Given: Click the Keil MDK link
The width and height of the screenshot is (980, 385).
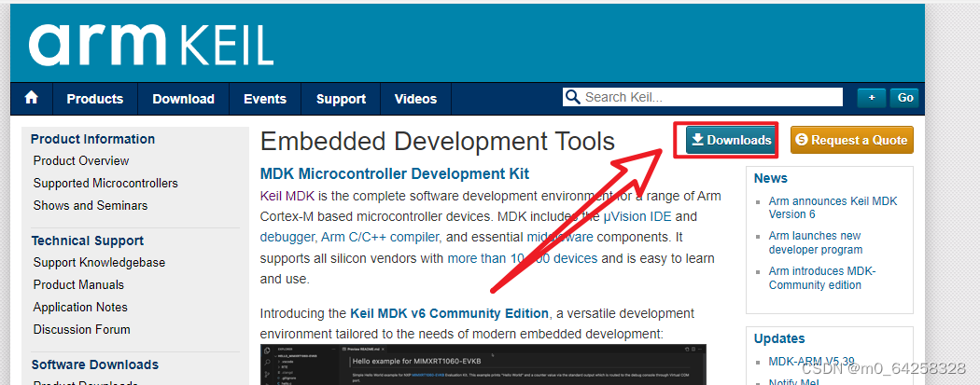Looking at the screenshot, I should pyautogui.click(x=287, y=196).
